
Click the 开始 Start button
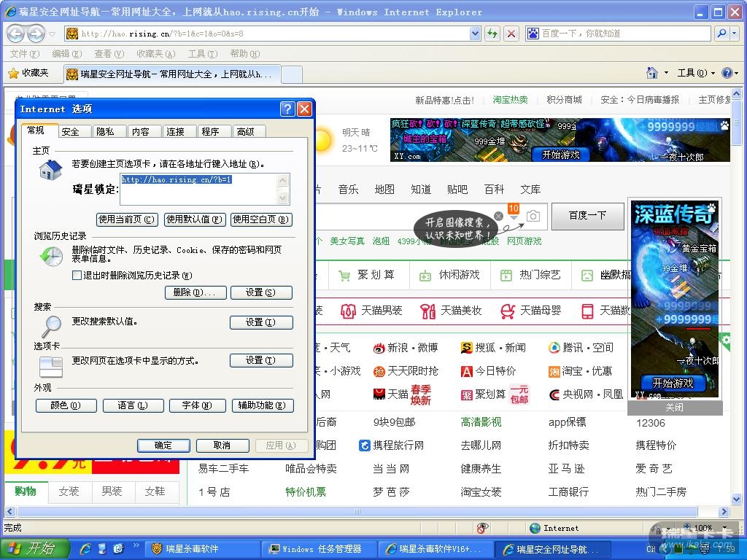coord(34,549)
